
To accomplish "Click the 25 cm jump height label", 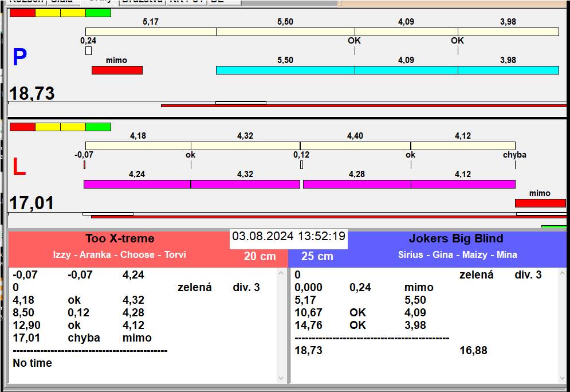I will (317, 256).
